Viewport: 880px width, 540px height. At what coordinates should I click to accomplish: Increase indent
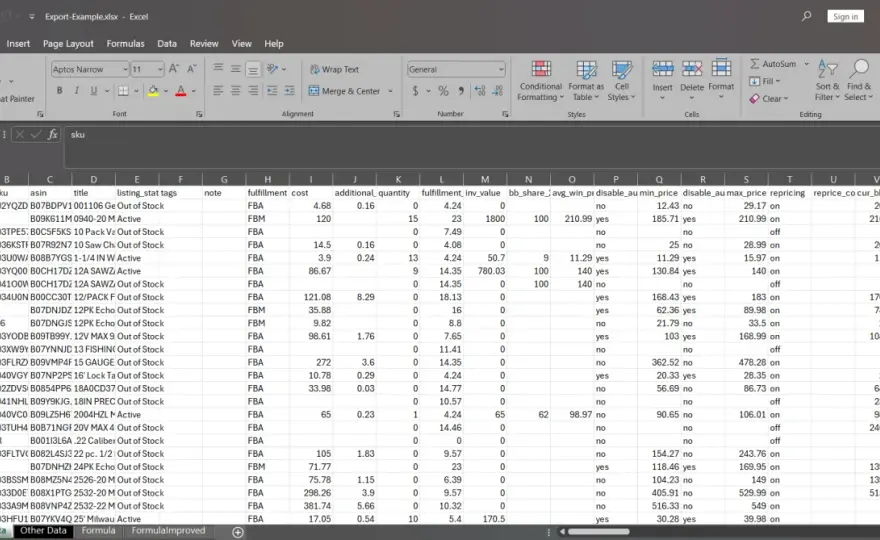290,90
